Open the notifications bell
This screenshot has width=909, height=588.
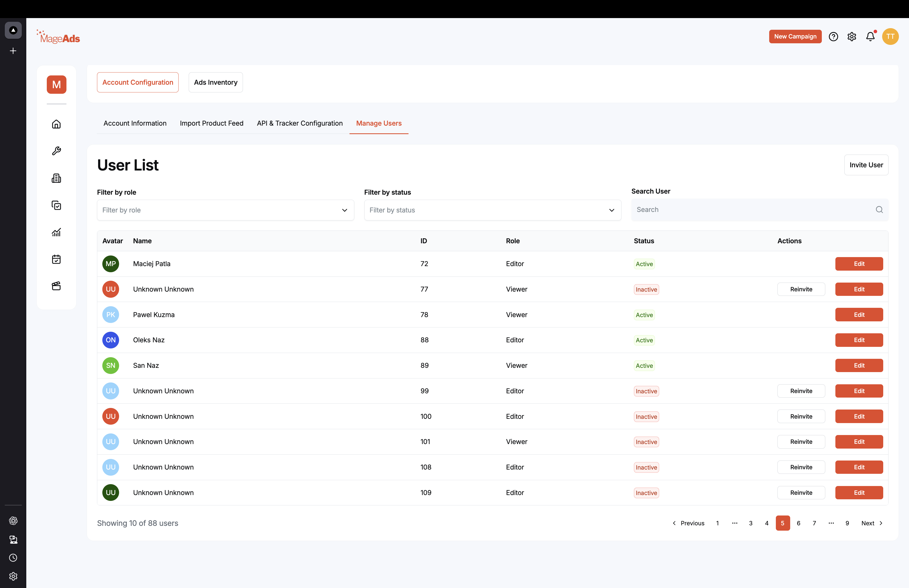[870, 37]
